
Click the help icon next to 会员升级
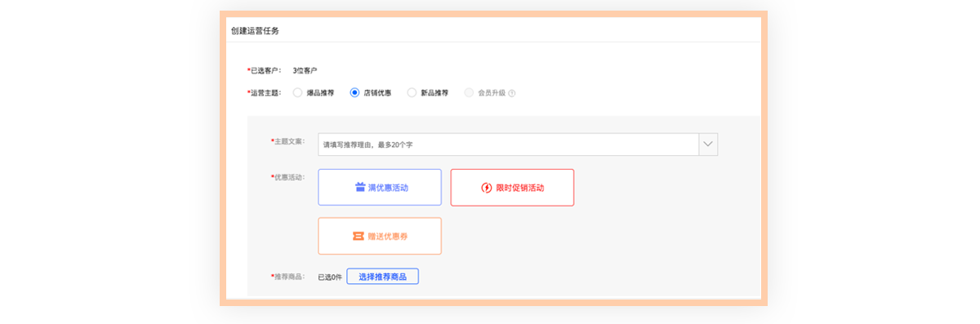tap(512, 93)
